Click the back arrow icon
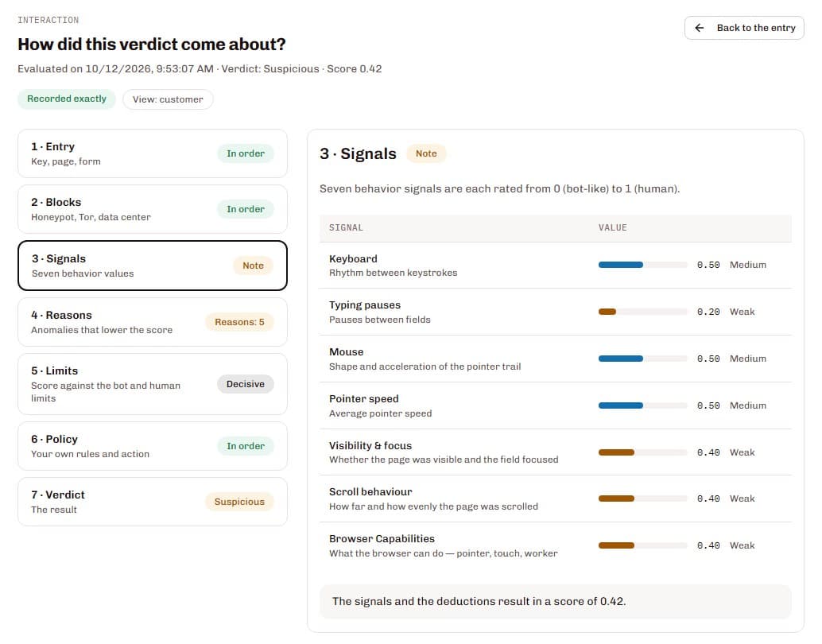 coord(700,28)
